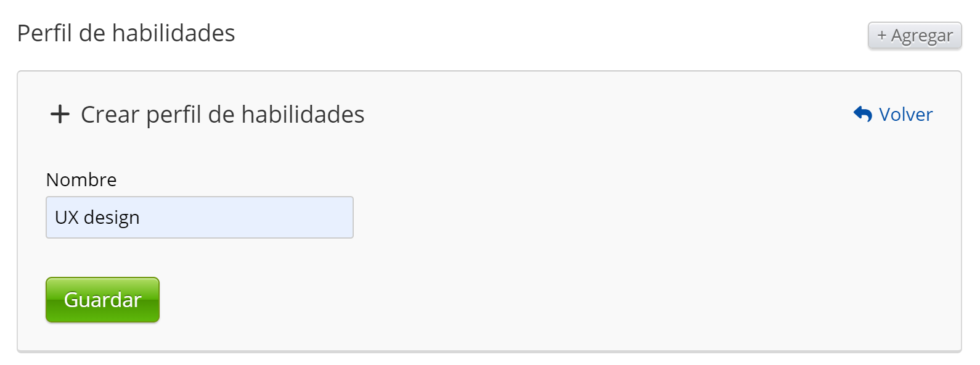The width and height of the screenshot is (980, 365).
Task: Click the 'Agregar' text in top-right button
Action: pos(921,36)
